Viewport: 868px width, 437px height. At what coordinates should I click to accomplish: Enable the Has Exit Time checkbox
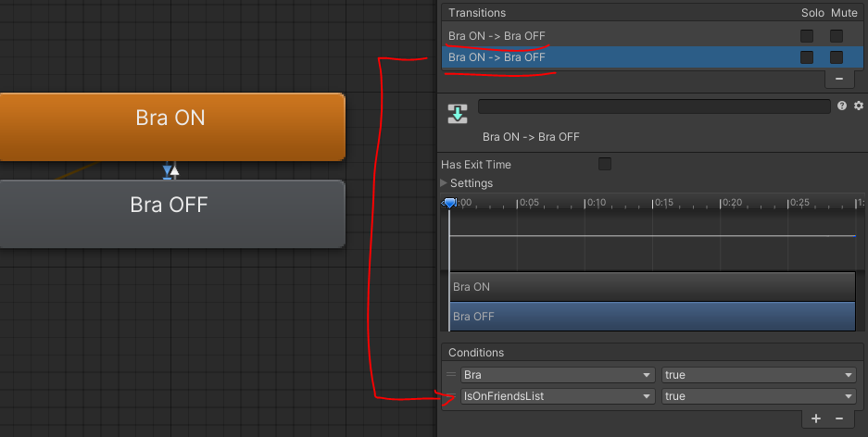605,164
